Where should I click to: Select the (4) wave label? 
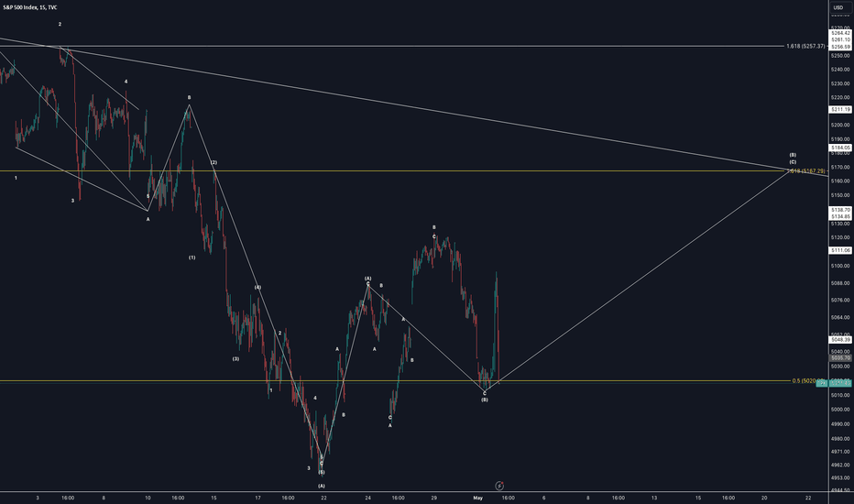[x=257, y=287]
